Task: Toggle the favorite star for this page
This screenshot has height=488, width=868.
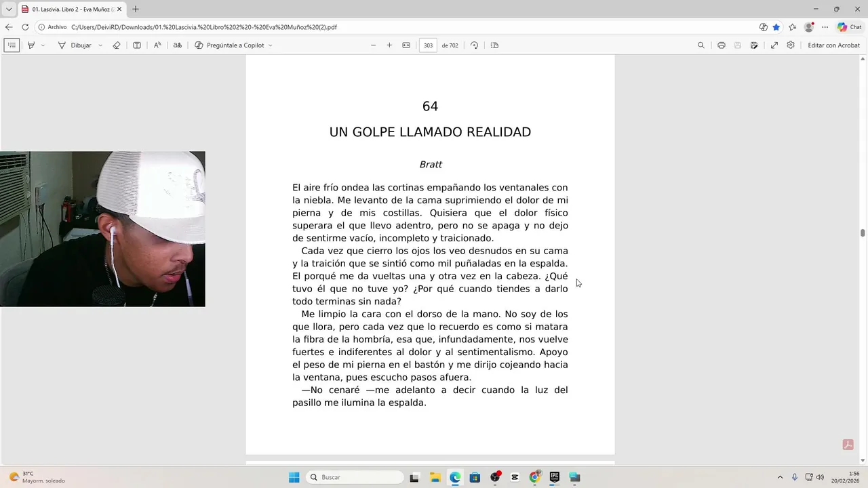Action: pyautogui.click(x=776, y=27)
